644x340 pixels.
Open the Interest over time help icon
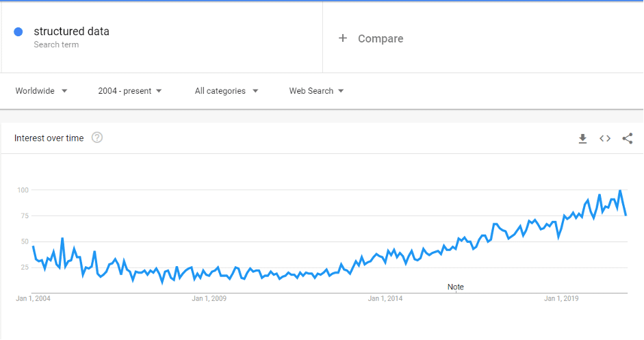[97, 138]
